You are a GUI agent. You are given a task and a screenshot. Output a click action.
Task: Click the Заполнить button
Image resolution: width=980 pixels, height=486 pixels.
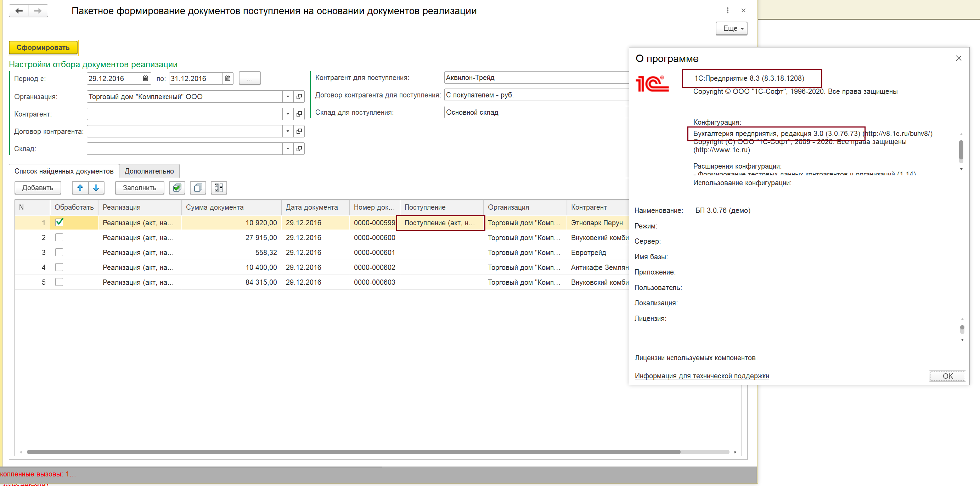coord(140,188)
